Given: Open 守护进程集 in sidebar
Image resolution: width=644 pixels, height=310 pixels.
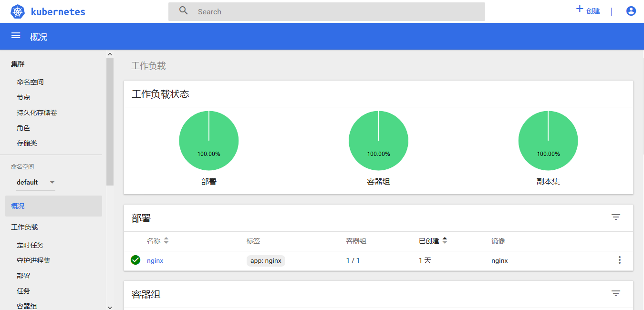Looking at the screenshot, I should point(33,260).
